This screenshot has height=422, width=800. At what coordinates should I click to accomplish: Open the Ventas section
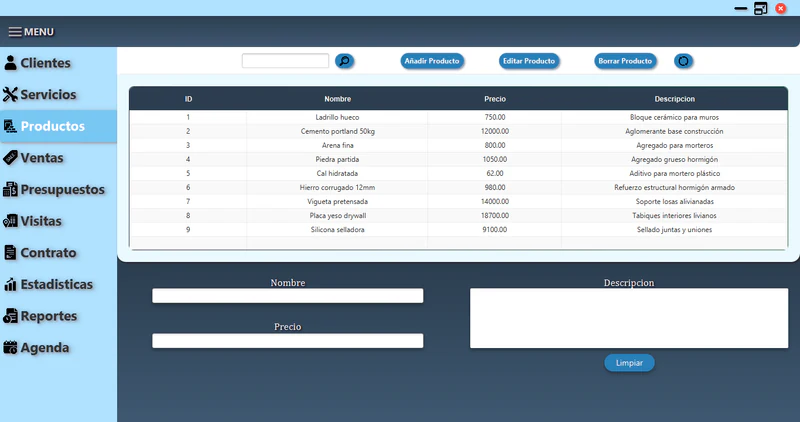58,158
